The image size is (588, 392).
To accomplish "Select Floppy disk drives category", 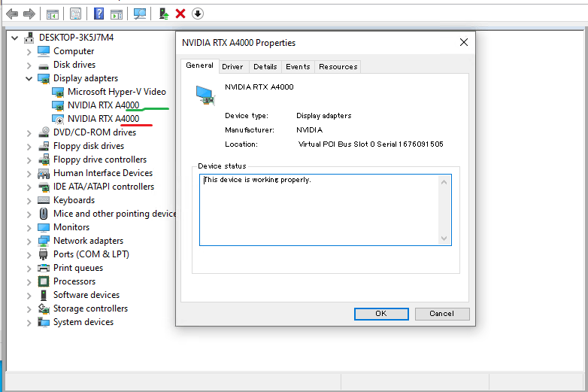I will (x=89, y=145).
